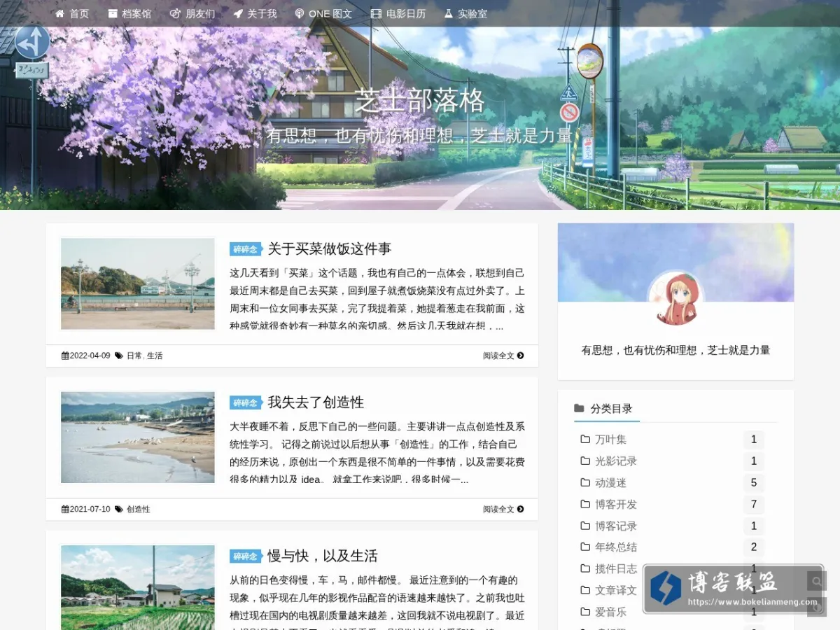Click the solid folder icon beside 分类目录
The width and height of the screenshot is (840, 630).
[x=579, y=408]
